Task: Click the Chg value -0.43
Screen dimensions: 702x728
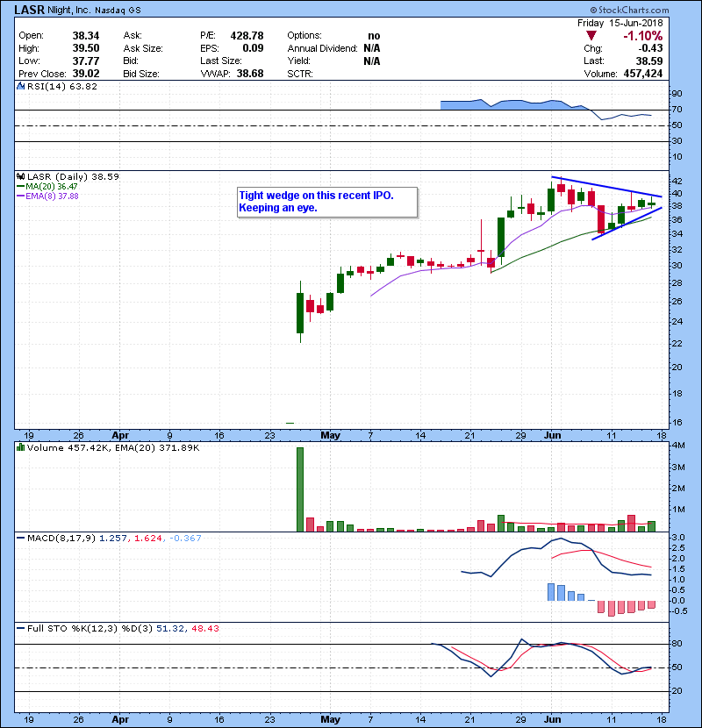Action: click(650, 48)
